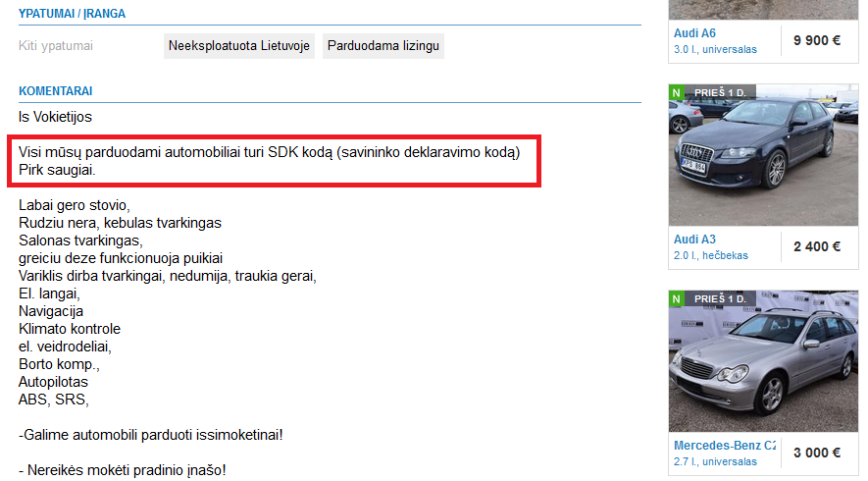Click the 'Labai gero stovio,' line
Screen dimensions: 868x481
(75, 205)
